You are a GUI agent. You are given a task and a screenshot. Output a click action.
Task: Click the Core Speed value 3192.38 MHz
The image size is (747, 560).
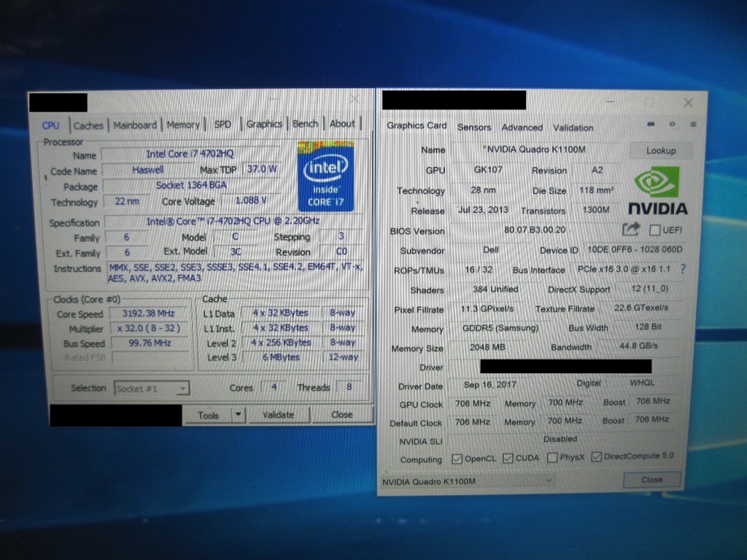click(149, 314)
